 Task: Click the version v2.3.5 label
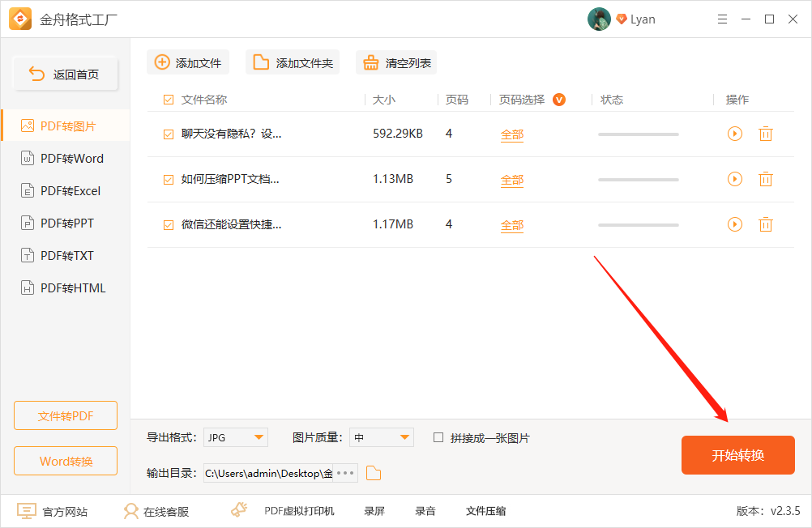pos(768,512)
